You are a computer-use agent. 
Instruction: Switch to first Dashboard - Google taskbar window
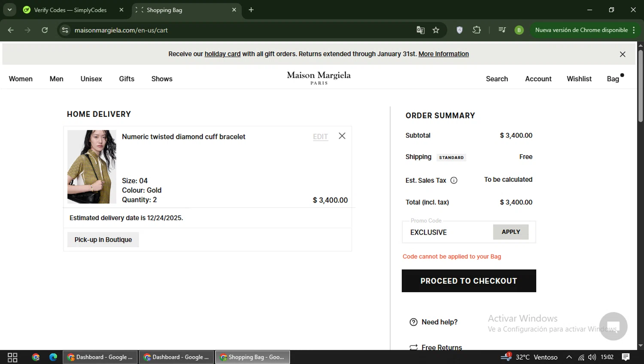(100, 357)
